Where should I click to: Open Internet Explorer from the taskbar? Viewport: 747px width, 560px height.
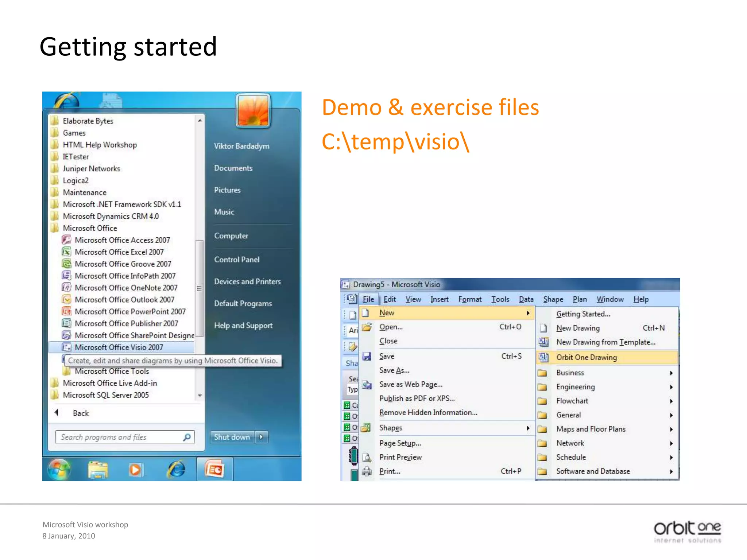point(177,469)
